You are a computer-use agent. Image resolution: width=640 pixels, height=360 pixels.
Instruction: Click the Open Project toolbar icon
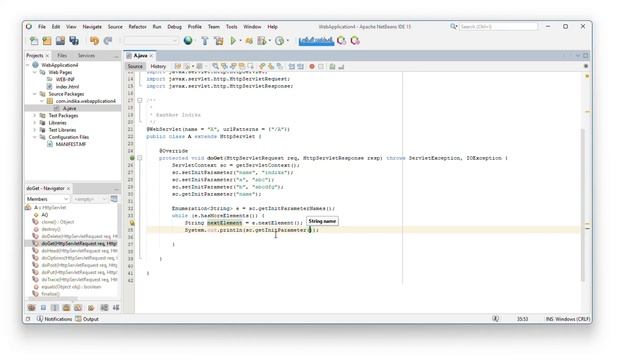click(60, 40)
